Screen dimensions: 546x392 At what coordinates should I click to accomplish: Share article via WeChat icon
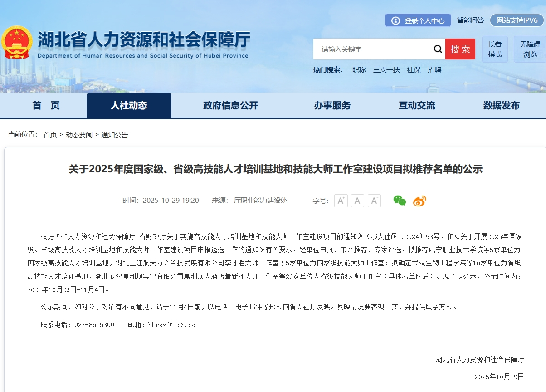click(400, 201)
